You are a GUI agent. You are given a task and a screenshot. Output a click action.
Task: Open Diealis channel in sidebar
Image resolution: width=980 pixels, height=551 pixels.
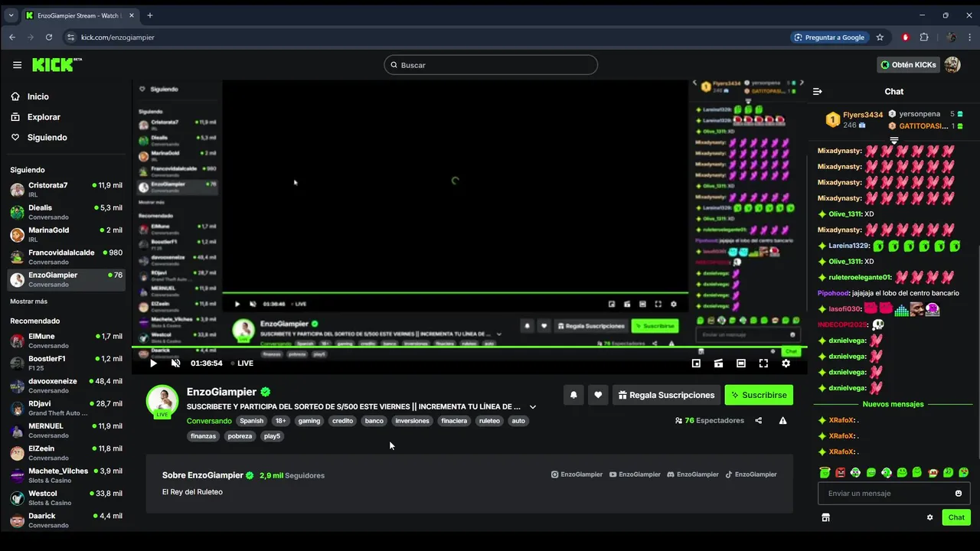tap(66, 212)
